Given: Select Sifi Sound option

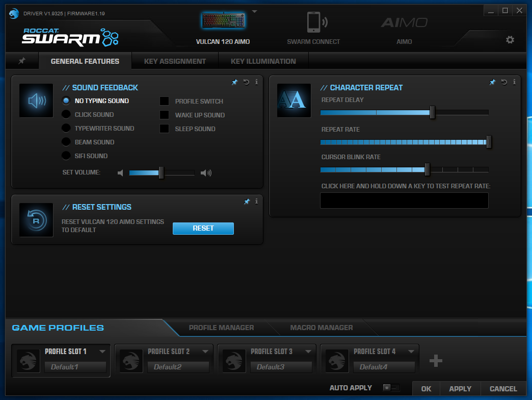Looking at the screenshot, I should click(66, 156).
